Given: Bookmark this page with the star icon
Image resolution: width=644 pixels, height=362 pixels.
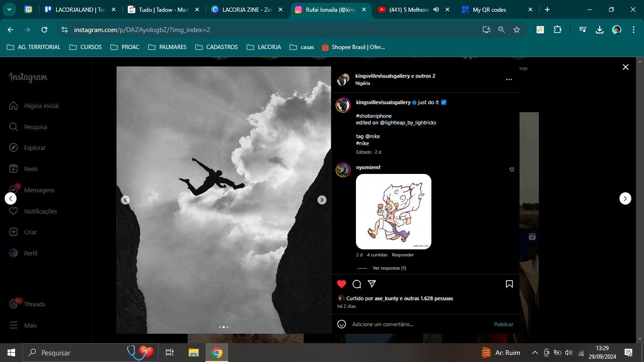Looking at the screenshot, I should point(517,30).
